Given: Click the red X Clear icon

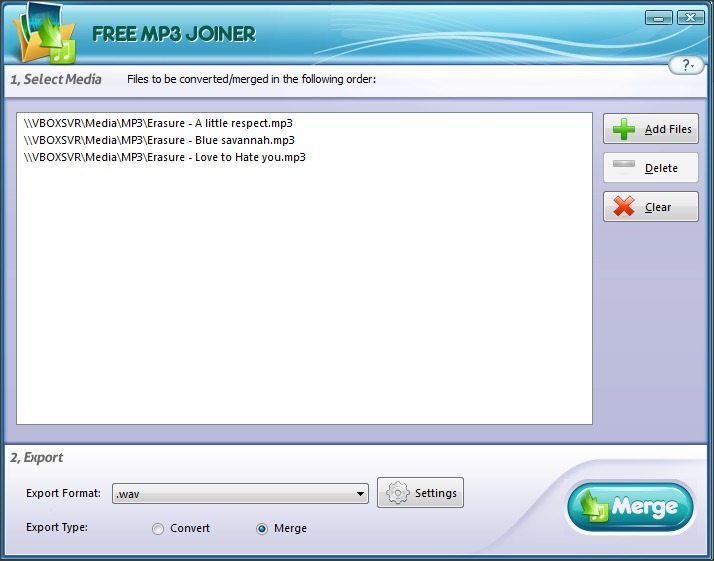Looking at the screenshot, I should tap(623, 206).
